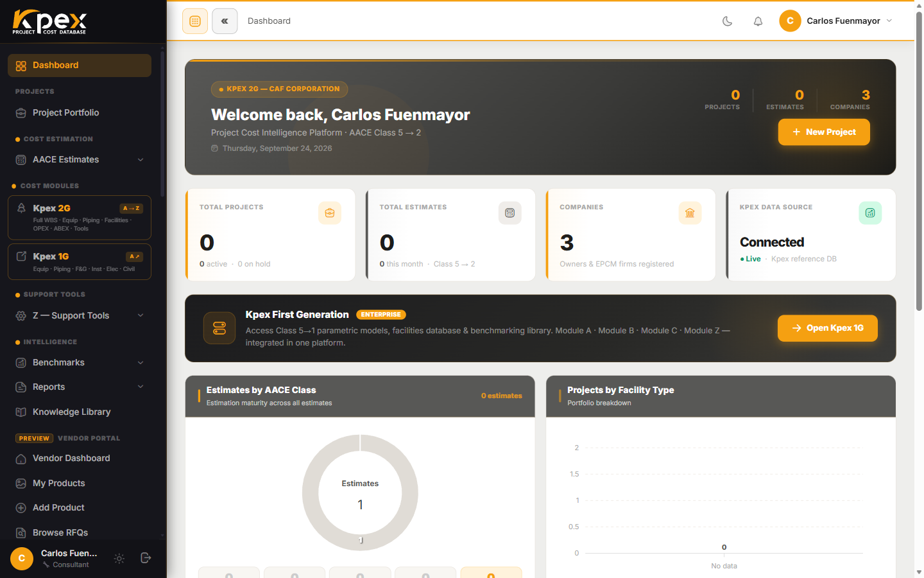Click 'Thursday, September 24, 2026' date text
The width and height of the screenshot is (924, 578).
tap(277, 148)
